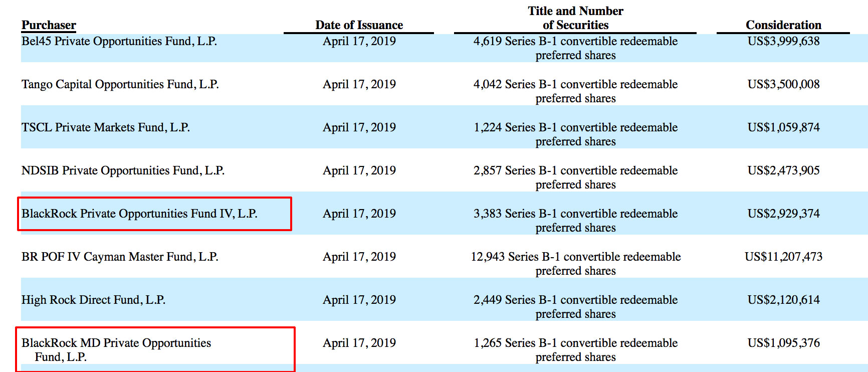
Task: Select TSCL Private Markets Fund, L.P.
Action: click(106, 127)
